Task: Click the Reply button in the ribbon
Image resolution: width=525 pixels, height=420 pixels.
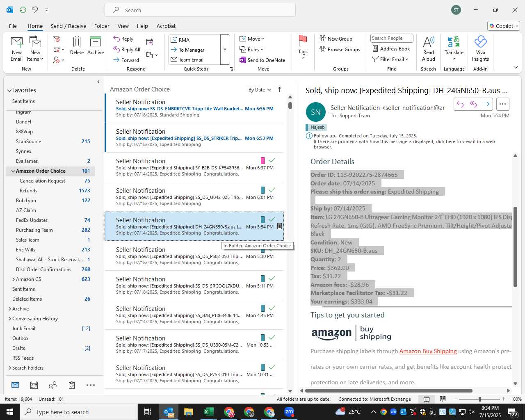Action: pyautogui.click(x=123, y=39)
